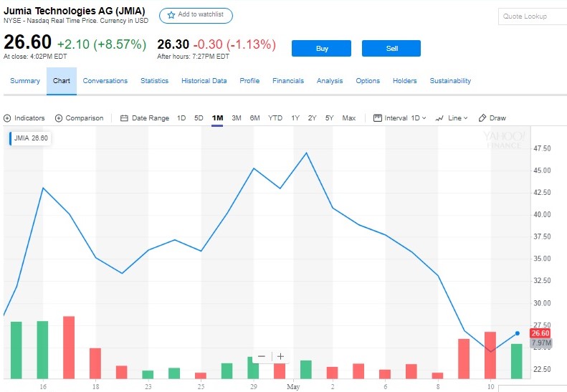
Task: Click the JMIA 26.60 series legend label
Action: pyautogui.click(x=30, y=138)
